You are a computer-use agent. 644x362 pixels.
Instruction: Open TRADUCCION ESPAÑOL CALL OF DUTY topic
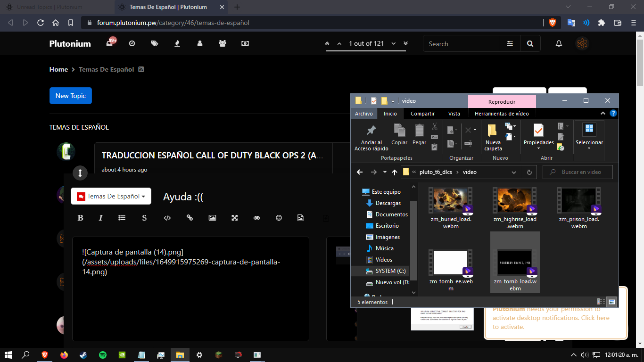(213, 156)
